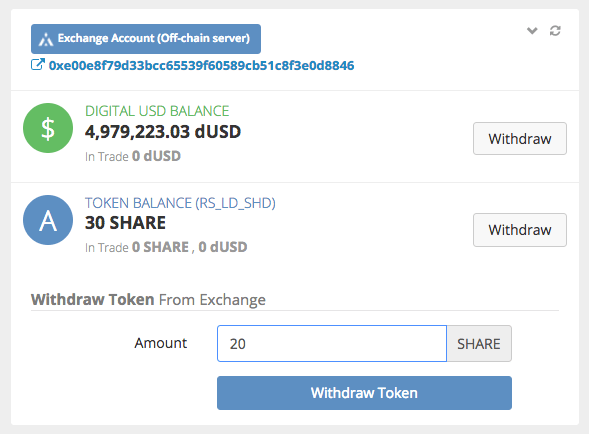Open the 0xe00e8f79d33b… address link
This screenshot has height=434, width=589.
(x=201, y=65)
